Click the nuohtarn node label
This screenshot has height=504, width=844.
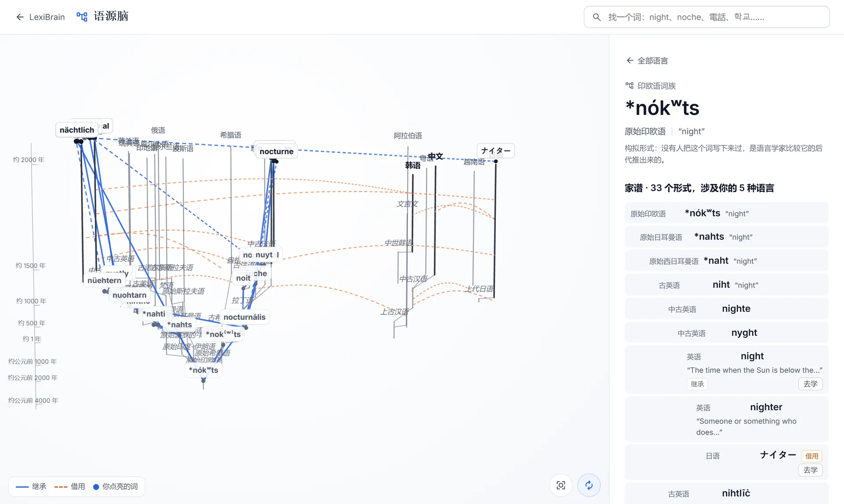129,295
